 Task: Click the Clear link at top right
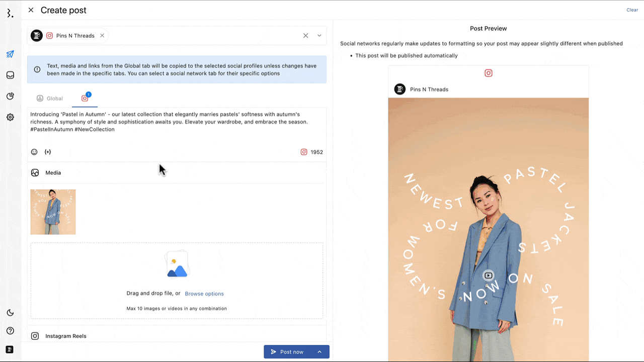(632, 10)
